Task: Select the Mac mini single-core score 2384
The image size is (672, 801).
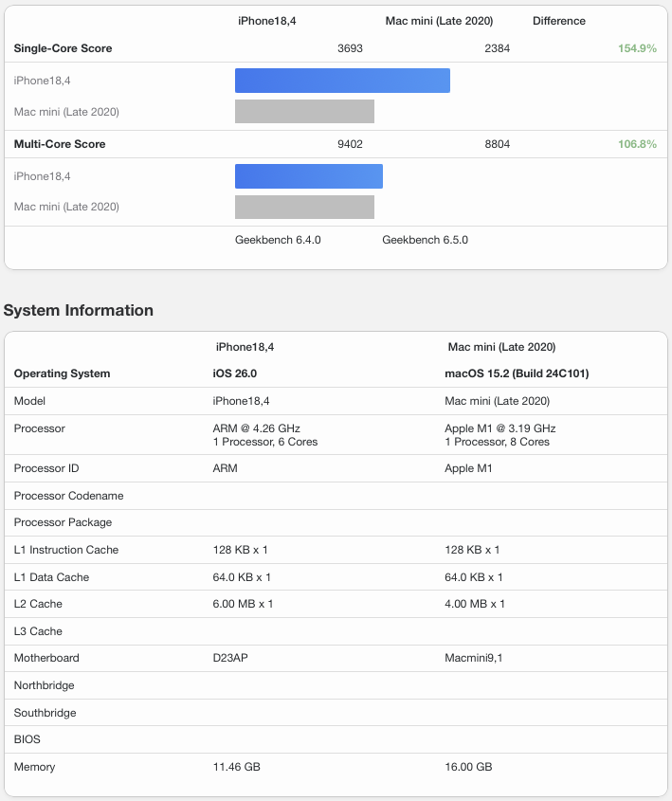Action: coord(497,48)
